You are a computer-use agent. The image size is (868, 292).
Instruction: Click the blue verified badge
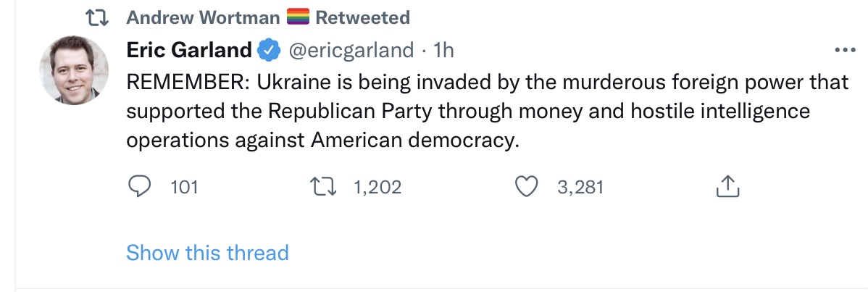[x=270, y=51]
